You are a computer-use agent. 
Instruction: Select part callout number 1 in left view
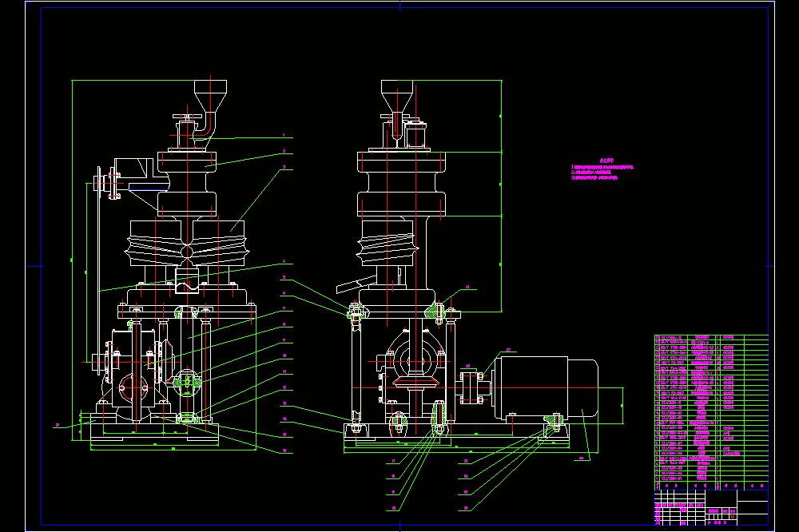284,136
